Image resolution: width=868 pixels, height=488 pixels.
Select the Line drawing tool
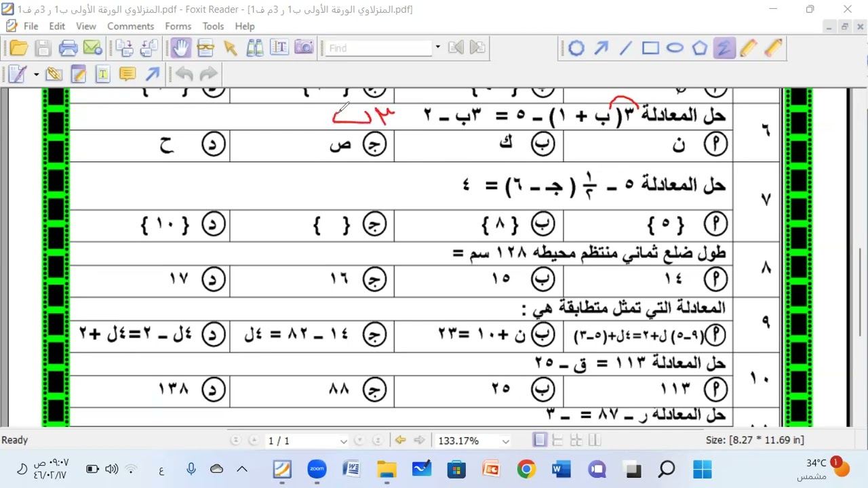(x=625, y=48)
